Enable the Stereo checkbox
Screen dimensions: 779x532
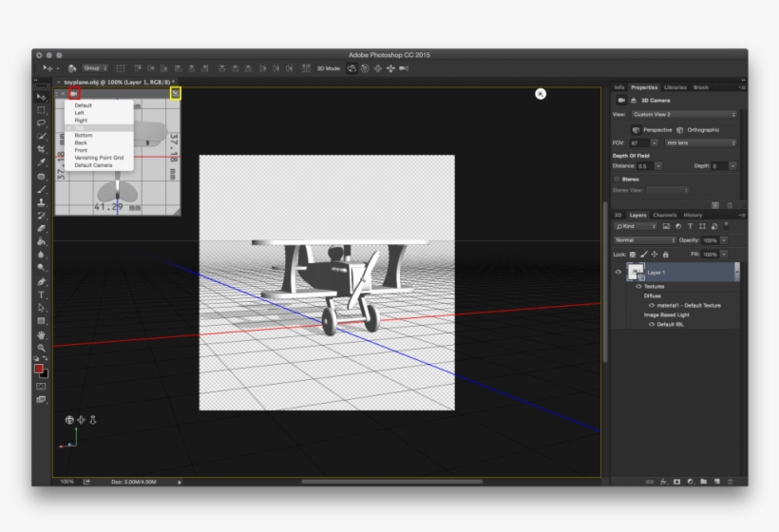point(617,179)
